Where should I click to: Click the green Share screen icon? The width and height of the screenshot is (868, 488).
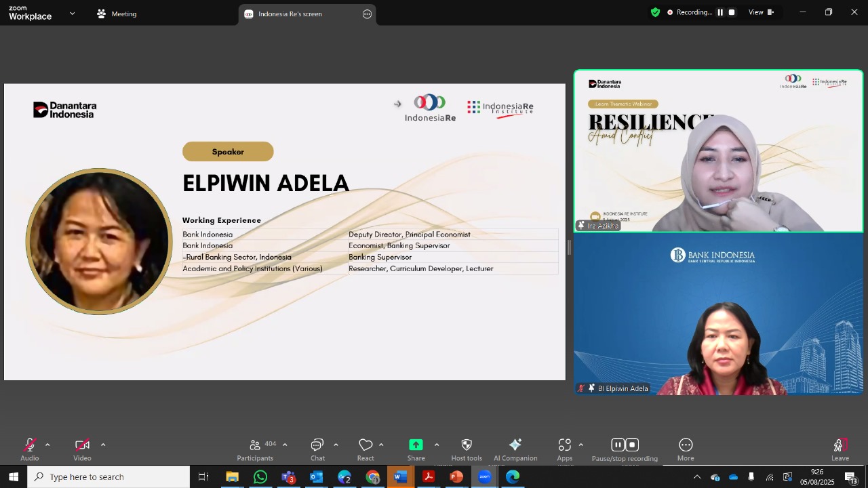(x=416, y=445)
